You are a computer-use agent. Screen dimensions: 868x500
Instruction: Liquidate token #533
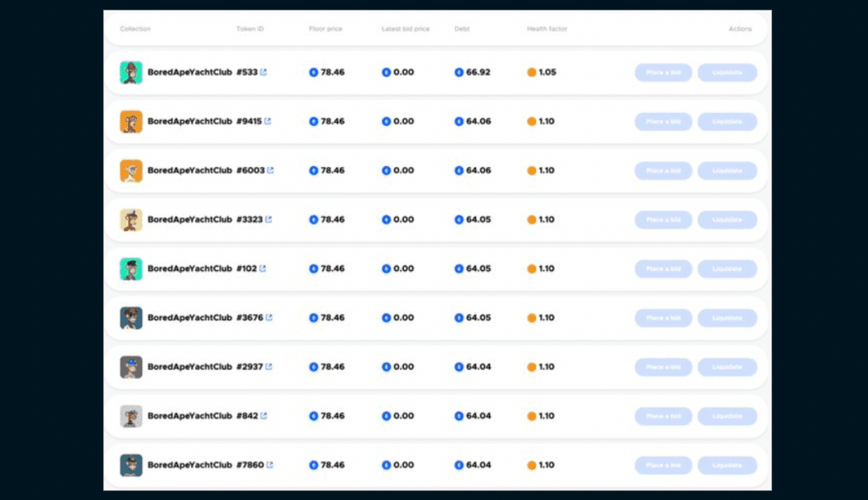[728, 73]
